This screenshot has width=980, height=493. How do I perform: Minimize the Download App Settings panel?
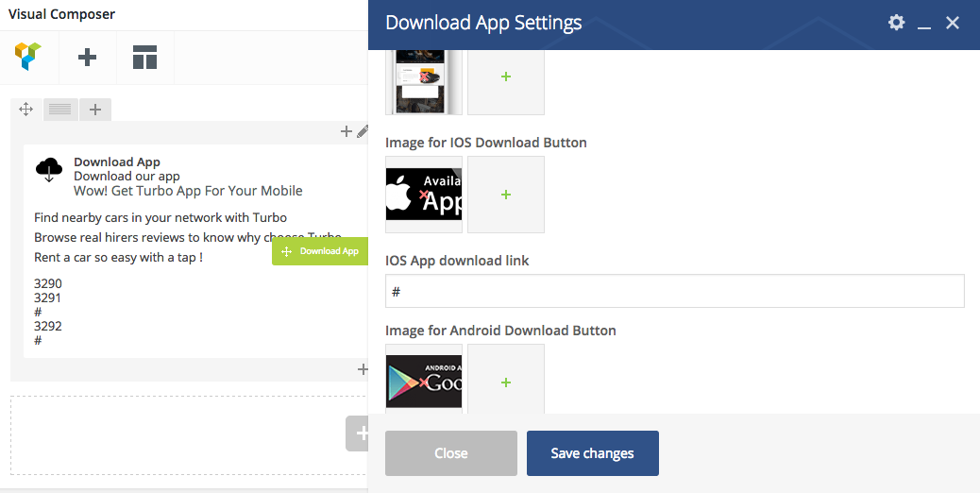click(924, 24)
